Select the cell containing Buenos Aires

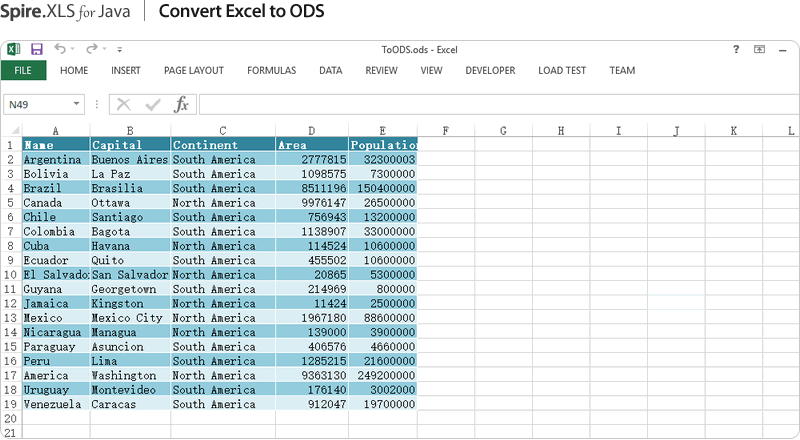pos(129,159)
